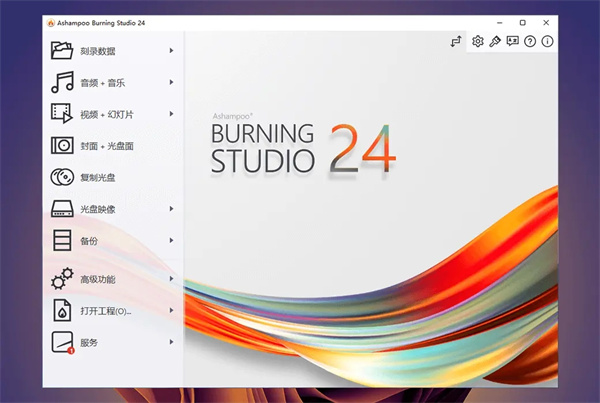Click the Ashampoo Burning Studio 24 title text
Image resolution: width=600 pixels, height=403 pixels.
101,23
